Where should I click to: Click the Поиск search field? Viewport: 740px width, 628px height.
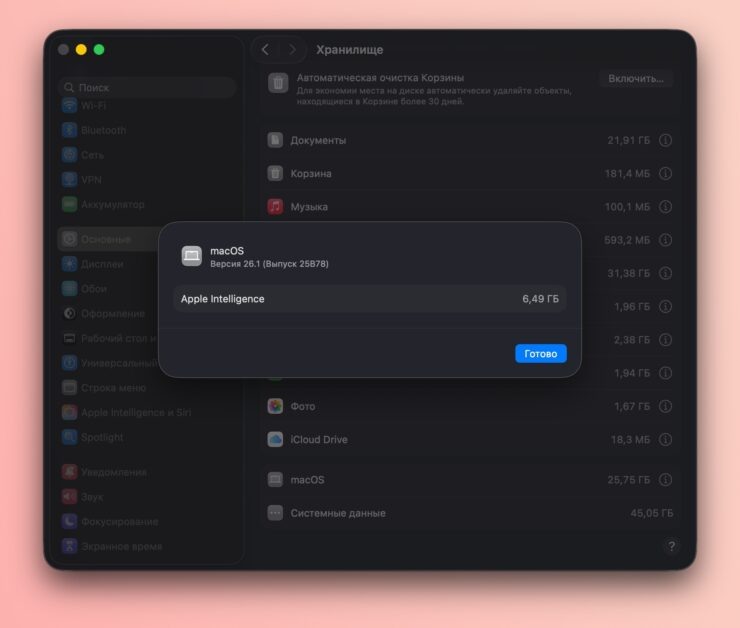click(x=147, y=87)
